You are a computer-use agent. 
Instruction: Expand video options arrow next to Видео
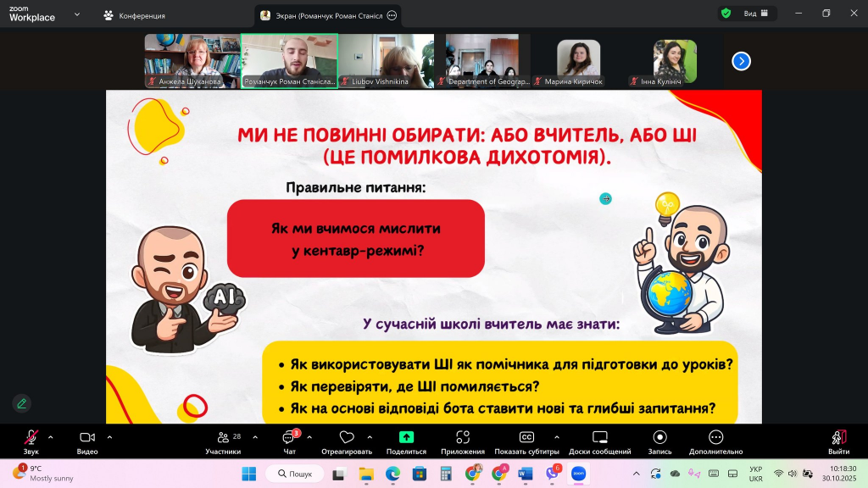109,437
